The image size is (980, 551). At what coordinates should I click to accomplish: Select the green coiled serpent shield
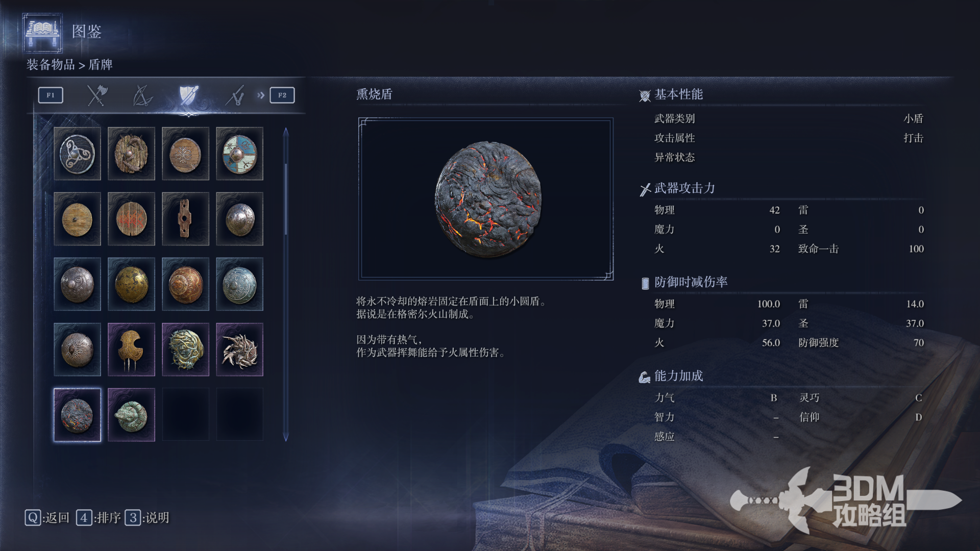point(131,415)
